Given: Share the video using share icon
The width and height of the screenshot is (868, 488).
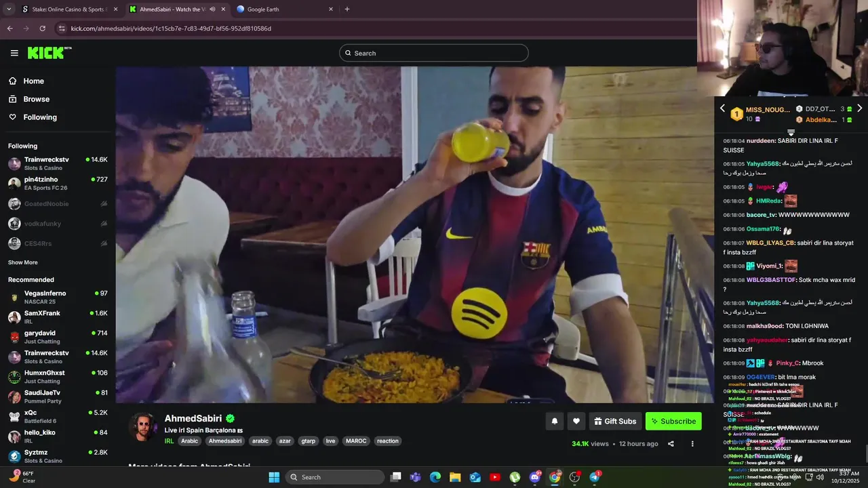Looking at the screenshot, I should pyautogui.click(x=671, y=444).
